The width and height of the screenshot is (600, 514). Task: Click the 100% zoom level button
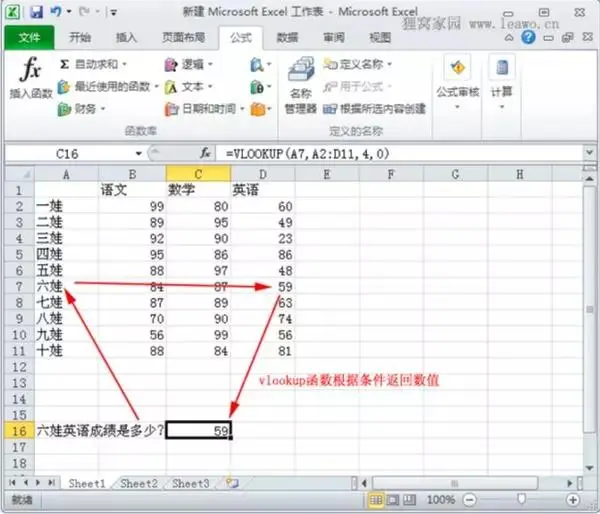pyautogui.click(x=441, y=499)
